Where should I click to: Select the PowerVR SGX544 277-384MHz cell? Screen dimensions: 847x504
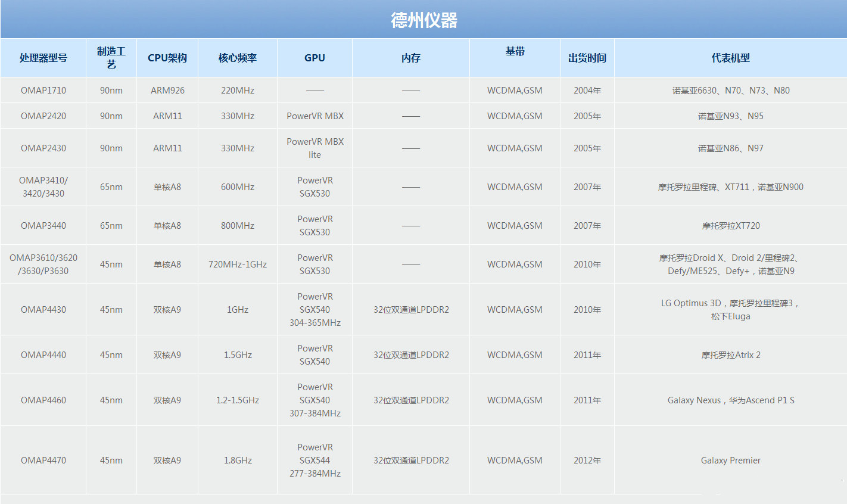(314, 461)
